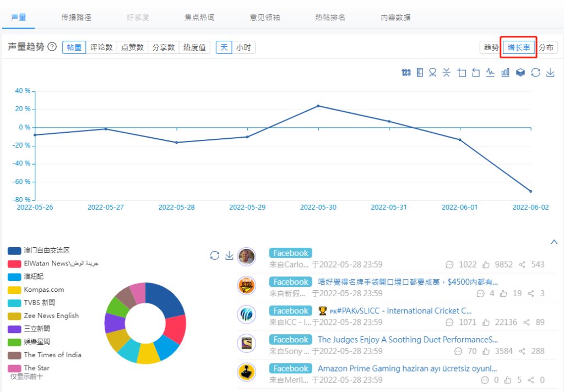Viewport: 564px width, 392px height.
Task: Click the 123 show-values icon
Action: point(406,73)
